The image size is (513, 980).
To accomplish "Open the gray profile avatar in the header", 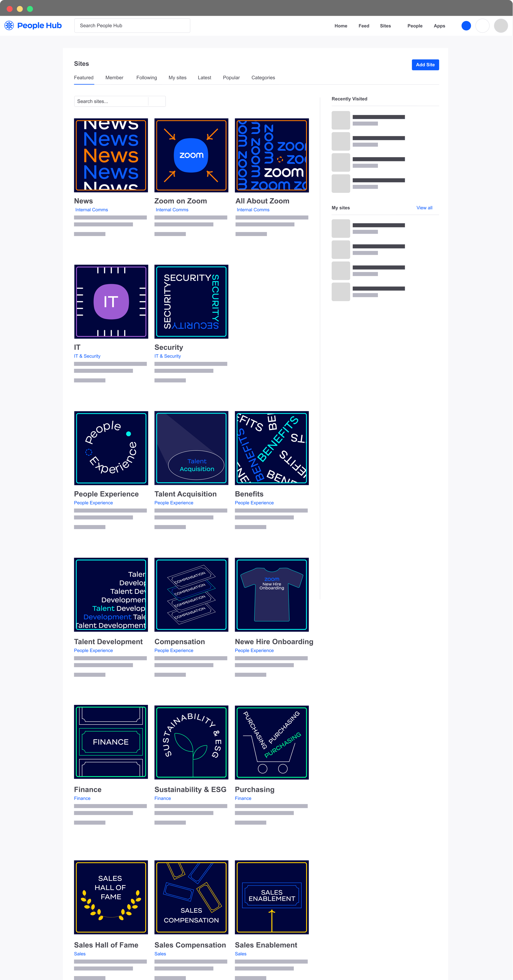I will 500,25.
